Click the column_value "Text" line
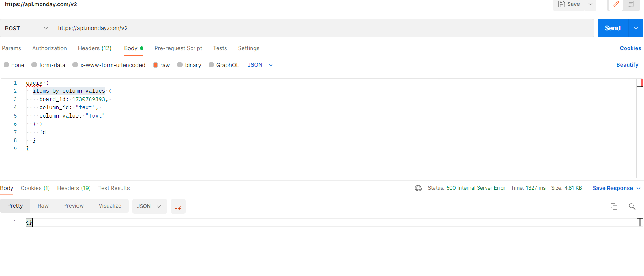The width and height of the screenshot is (644, 276). 72,116
